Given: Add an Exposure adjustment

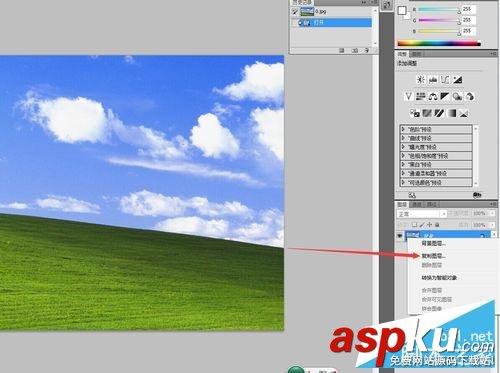Looking at the screenshot, I should coord(457,80).
